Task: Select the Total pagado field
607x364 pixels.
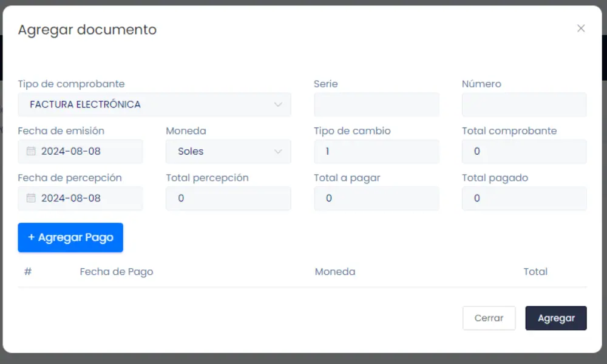Action: coord(524,198)
